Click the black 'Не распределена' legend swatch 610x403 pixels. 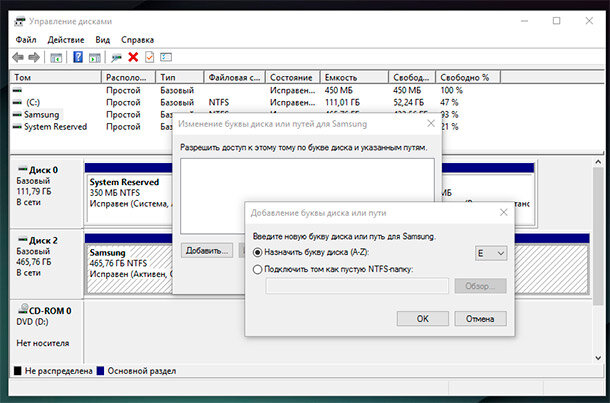18,371
